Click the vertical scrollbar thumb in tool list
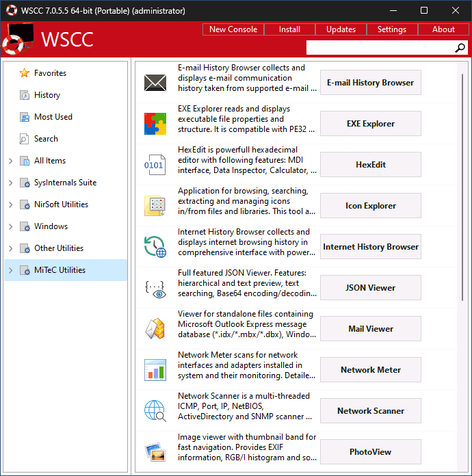 tap(462, 187)
